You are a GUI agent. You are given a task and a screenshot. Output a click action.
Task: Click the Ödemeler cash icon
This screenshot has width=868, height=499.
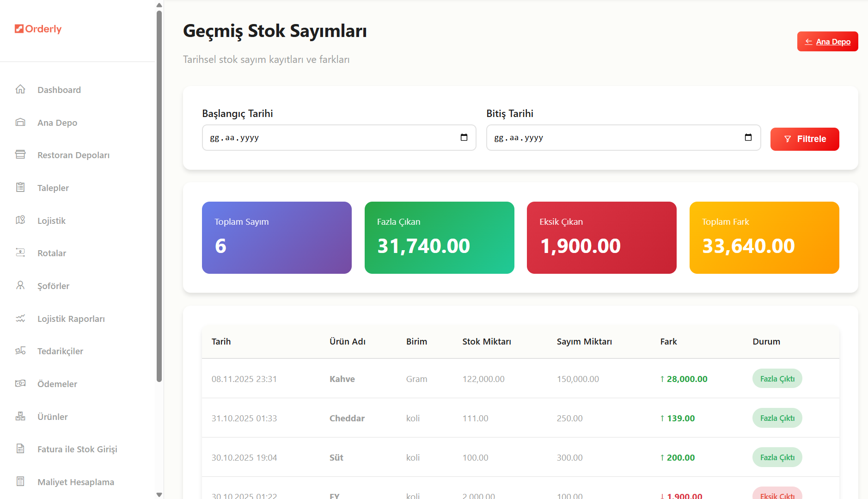click(20, 383)
